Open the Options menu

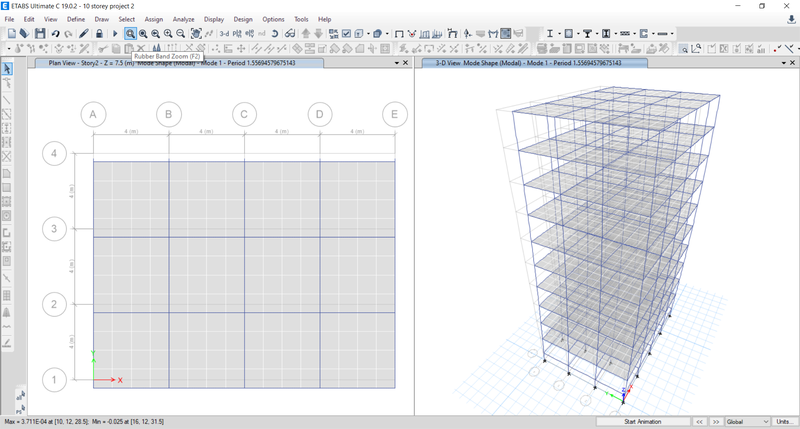click(x=273, y=19)
